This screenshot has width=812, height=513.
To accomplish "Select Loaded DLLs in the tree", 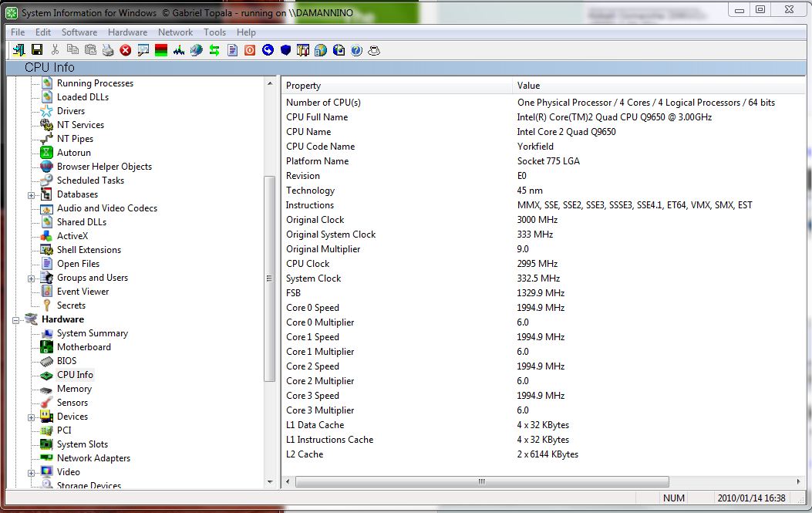I will point(83,97).
